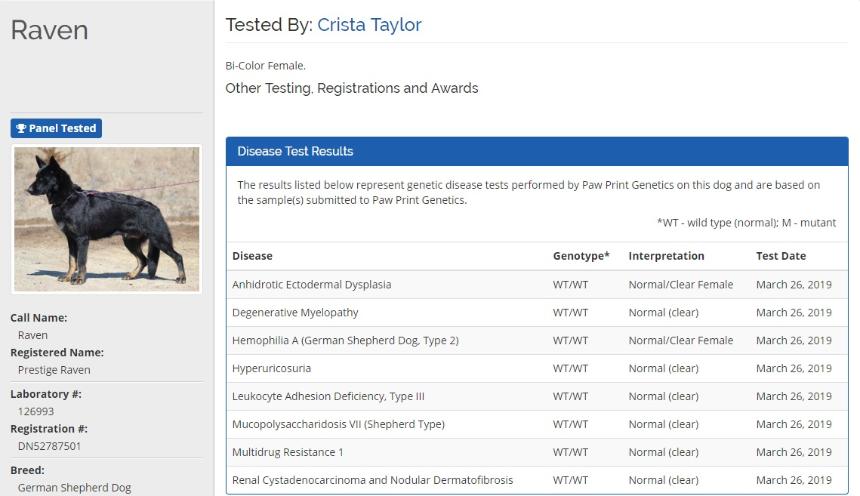The image size is (860, 496).
Task: Click the Genotype* column header
Action: pos(581,256)
